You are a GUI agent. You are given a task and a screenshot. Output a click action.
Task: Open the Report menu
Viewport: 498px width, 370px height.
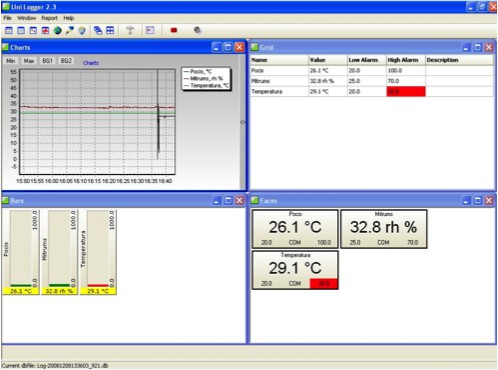pyautogui.click(x=49, y=18)
